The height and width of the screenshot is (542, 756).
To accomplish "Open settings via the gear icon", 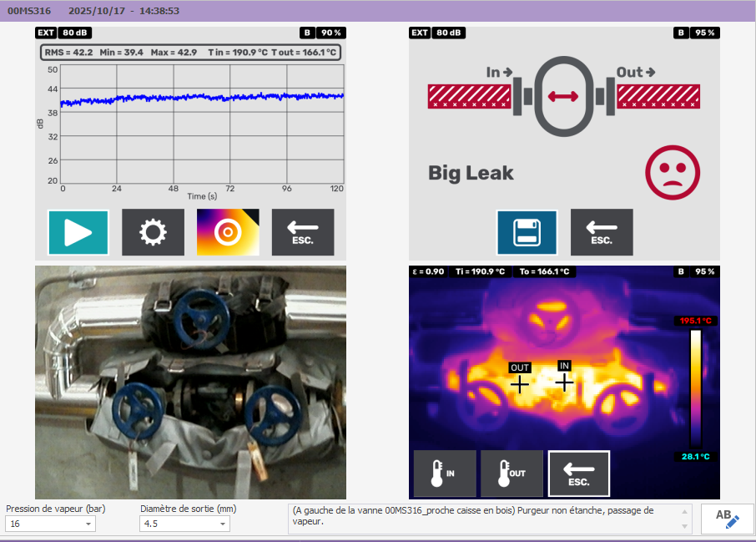I will (x=153, y=232).
